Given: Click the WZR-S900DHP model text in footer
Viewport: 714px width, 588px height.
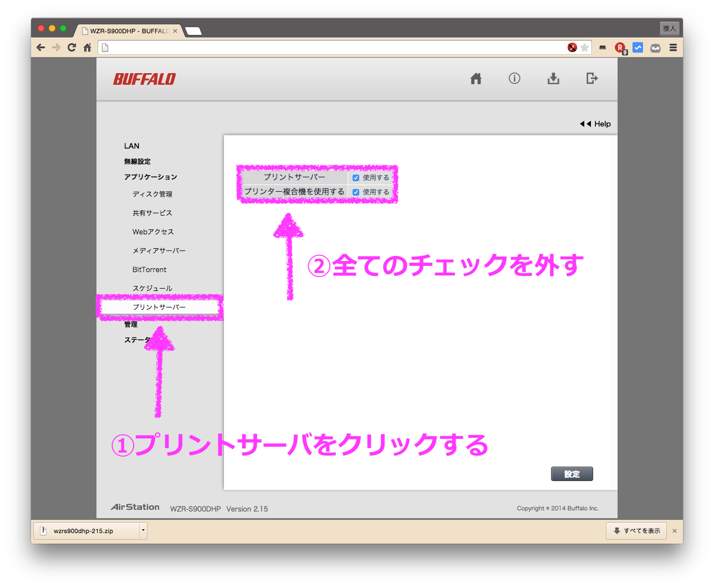Looking at the screenshot, I should [x=195, y=509].
